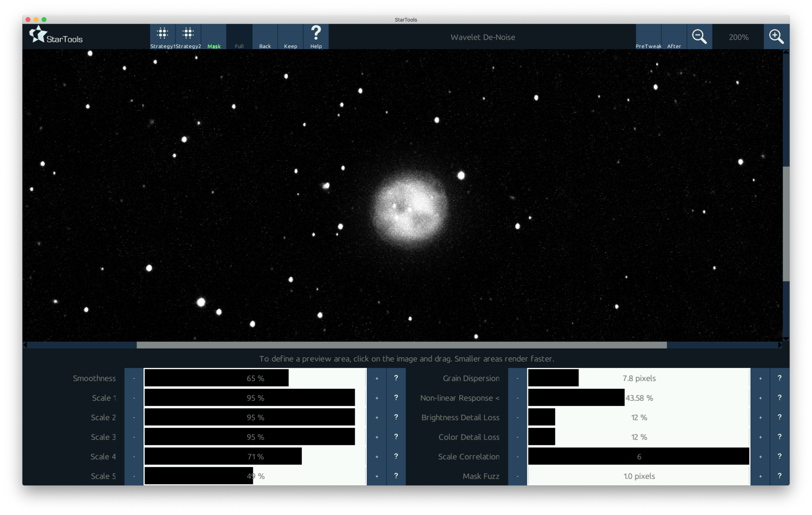Screen dimensions: 812x515
Task: Keep the de-noise result
Action: [x=290, y=37]
